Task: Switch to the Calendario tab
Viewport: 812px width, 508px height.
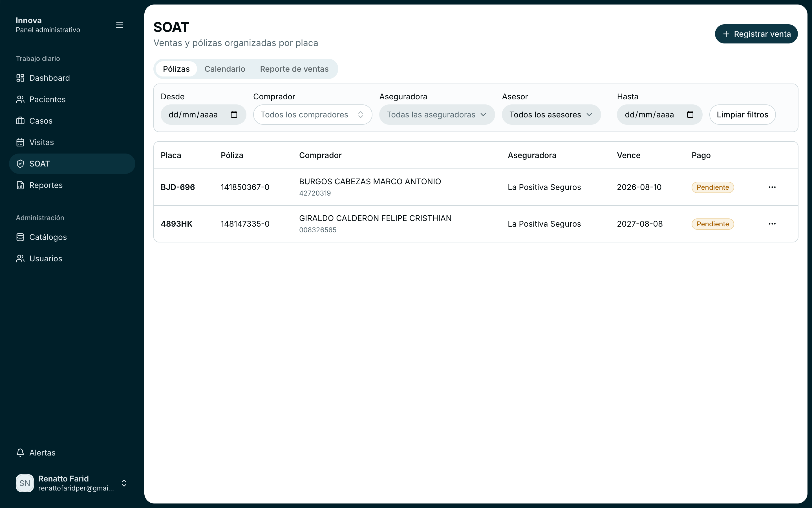Action: click(x=225, y=69)
